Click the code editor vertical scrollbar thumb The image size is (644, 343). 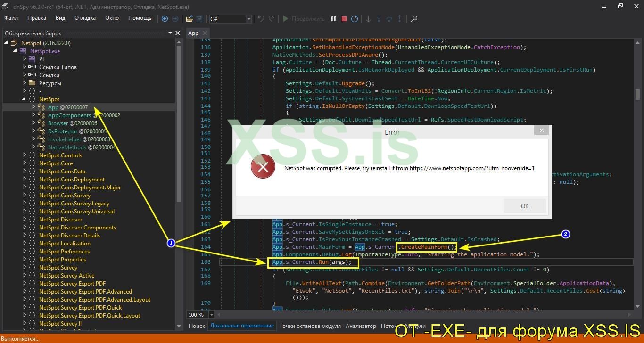tap(637, 94)
